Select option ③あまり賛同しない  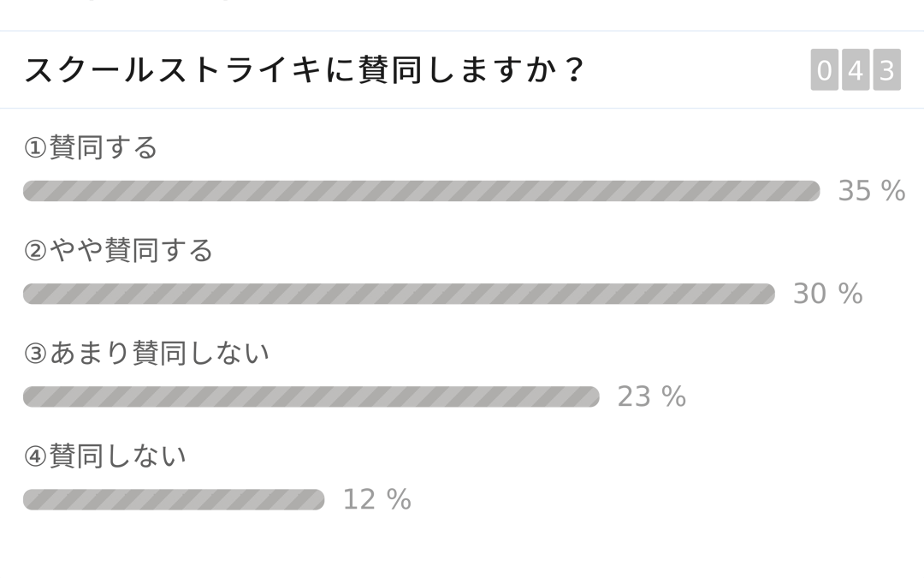coord(146,353)
